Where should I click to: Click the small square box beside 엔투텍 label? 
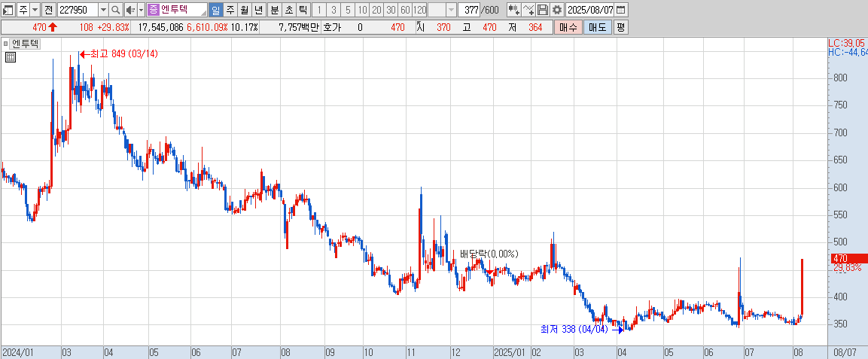6,44
